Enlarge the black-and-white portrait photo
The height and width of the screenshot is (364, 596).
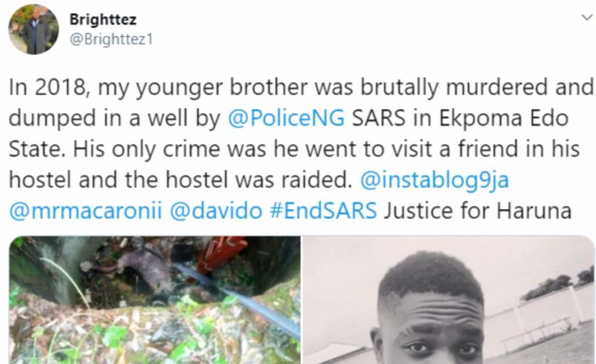448,299
